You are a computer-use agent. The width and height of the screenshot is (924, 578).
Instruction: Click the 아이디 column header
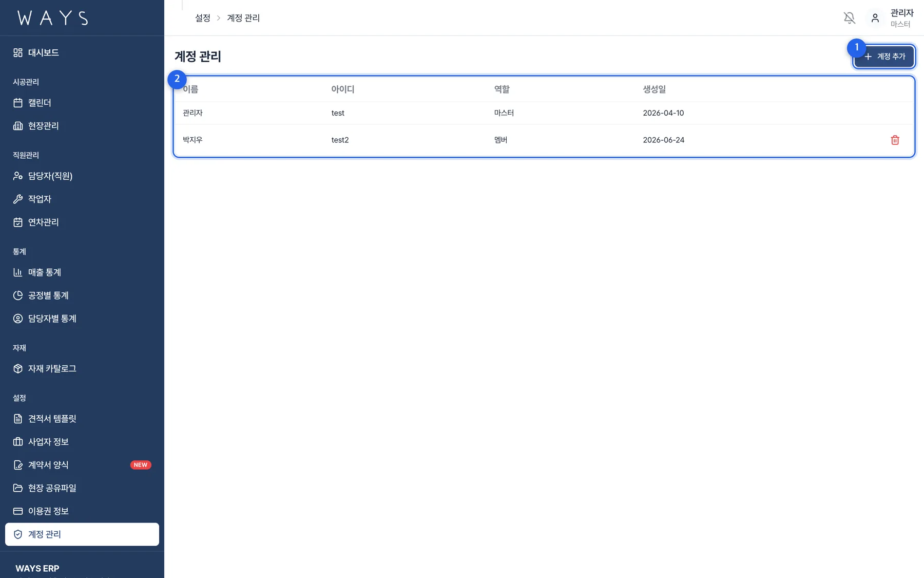(343, 89)
